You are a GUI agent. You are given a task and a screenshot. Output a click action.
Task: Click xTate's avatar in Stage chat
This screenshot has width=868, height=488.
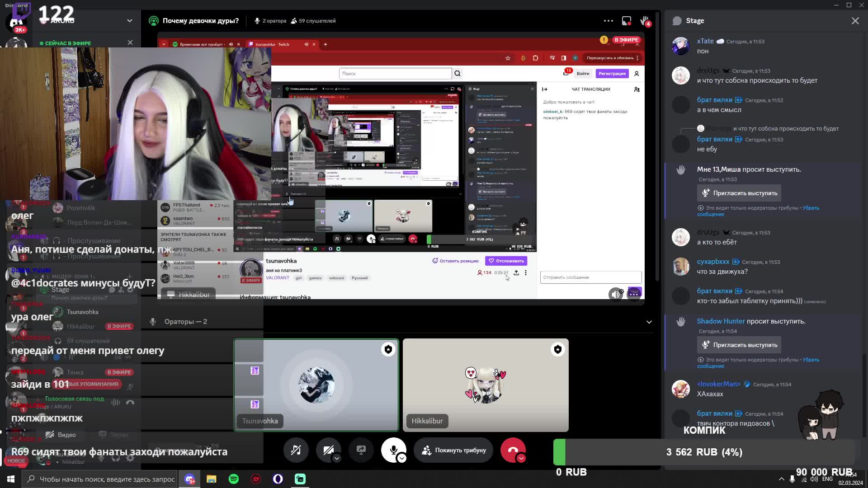[681, 46]
